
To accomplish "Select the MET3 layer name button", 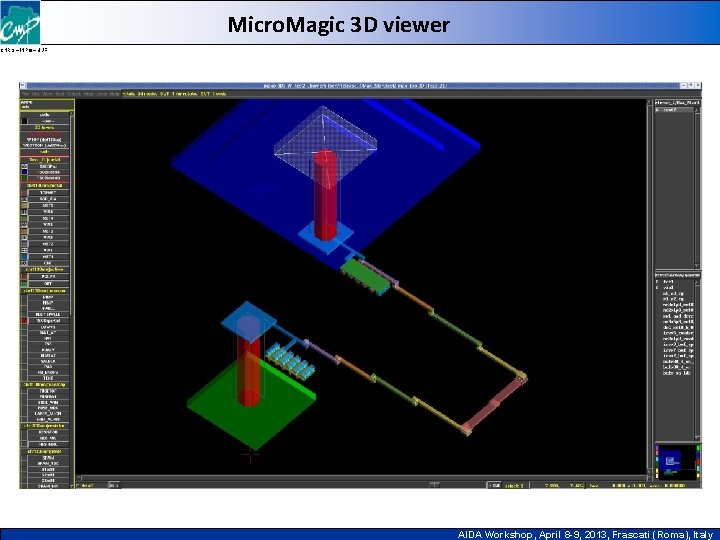I will click(x=48, y=231).
